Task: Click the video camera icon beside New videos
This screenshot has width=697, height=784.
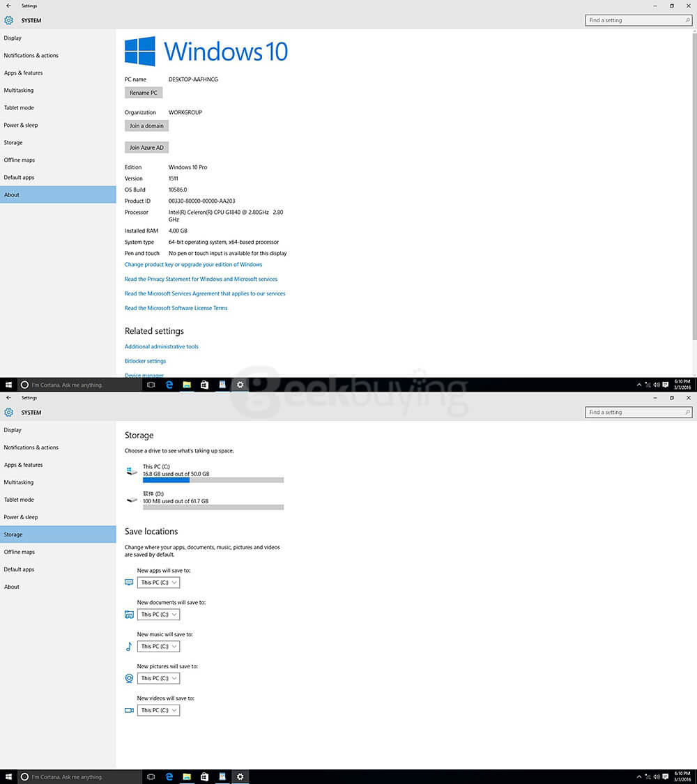Action: click(129, 711)
